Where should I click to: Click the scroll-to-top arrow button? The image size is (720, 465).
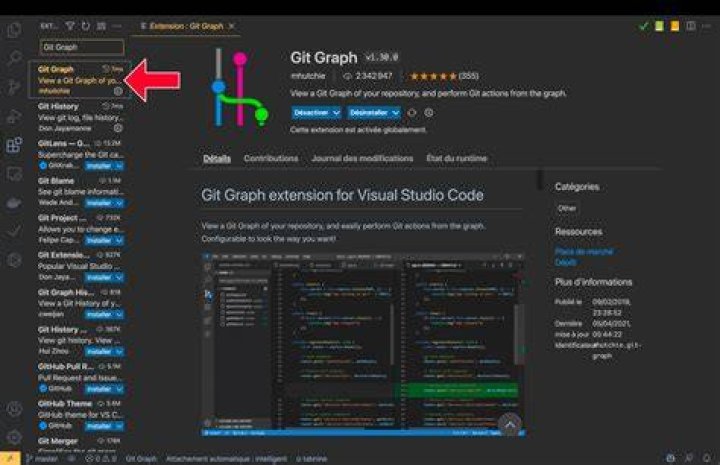click(x=510, y=425)
